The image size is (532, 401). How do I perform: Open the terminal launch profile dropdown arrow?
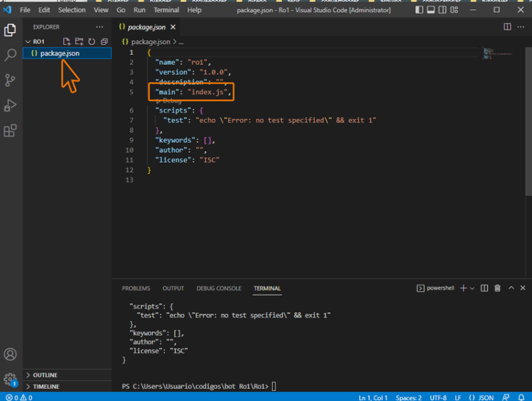pyautogui.click(x=473, y=288)
